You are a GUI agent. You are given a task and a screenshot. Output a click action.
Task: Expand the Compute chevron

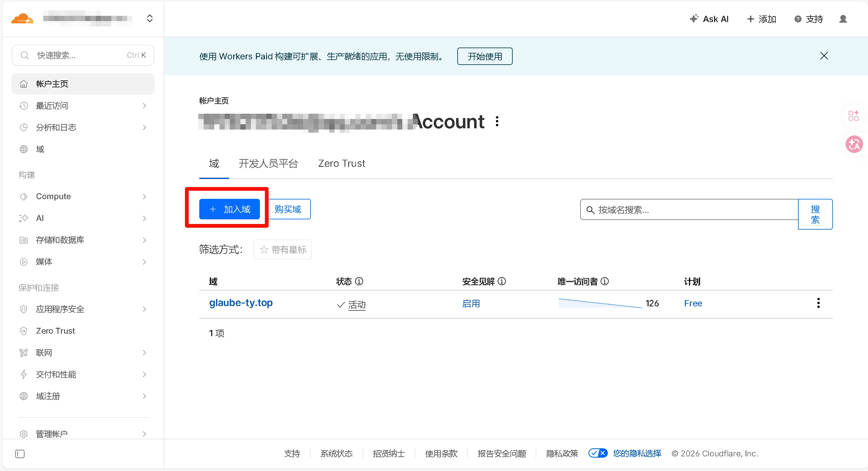(145, 196)
